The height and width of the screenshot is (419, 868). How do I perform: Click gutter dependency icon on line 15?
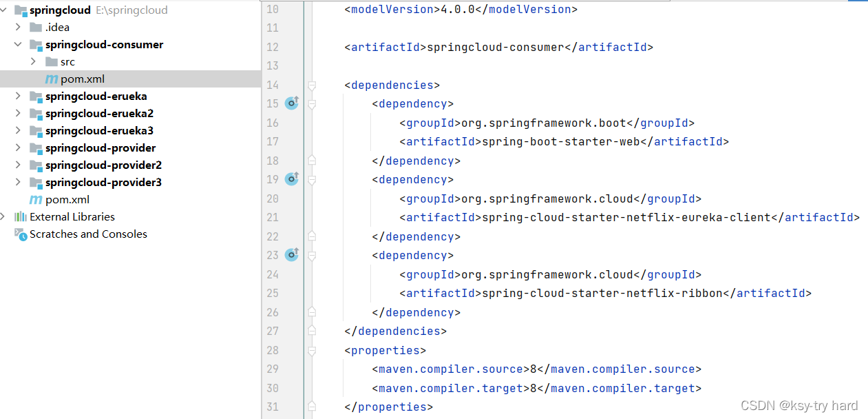pos(292,103)
